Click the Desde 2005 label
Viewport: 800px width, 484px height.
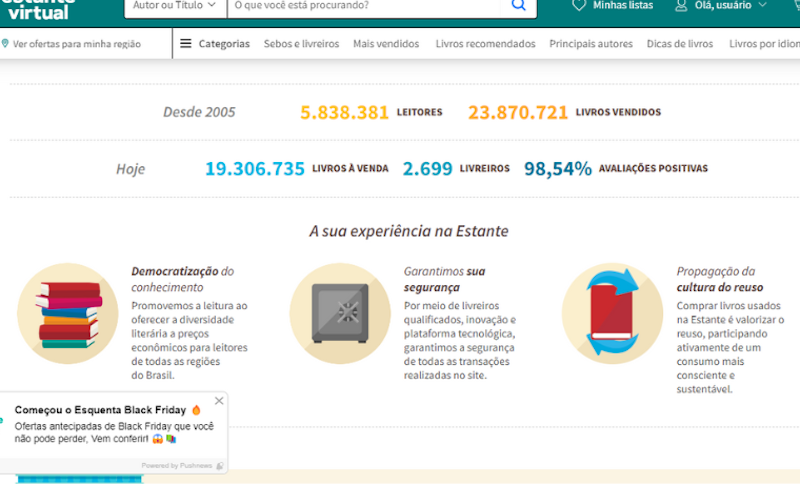tap(199, 112)
